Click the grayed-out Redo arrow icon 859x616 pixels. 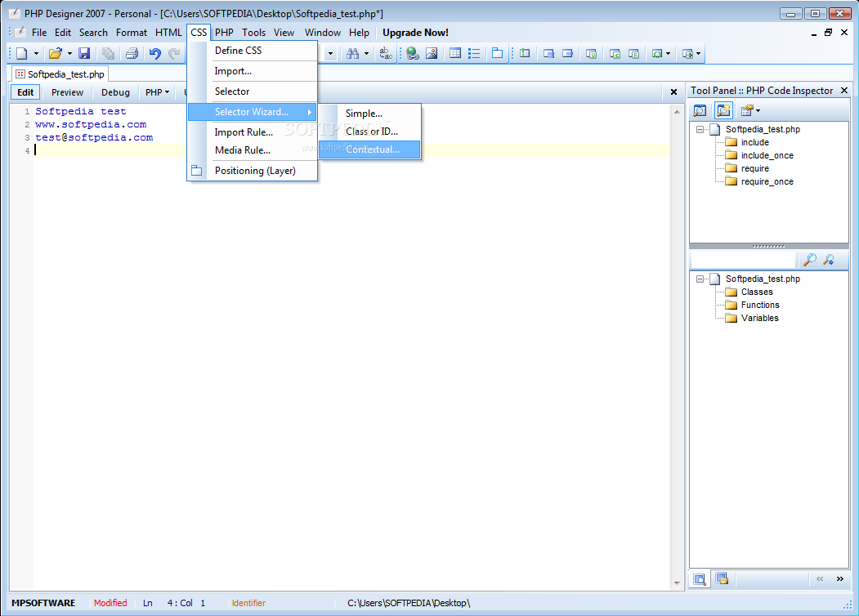click(x=174, y=53)
